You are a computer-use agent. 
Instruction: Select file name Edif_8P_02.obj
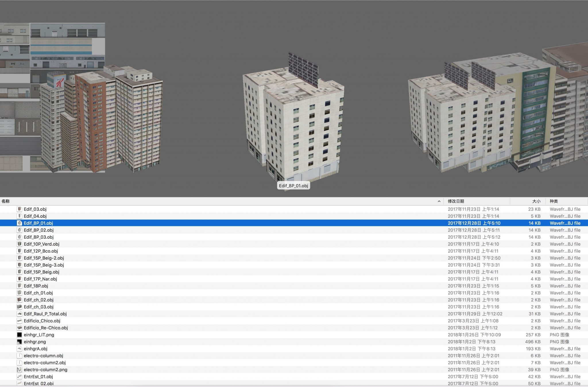tap(39, 230)
